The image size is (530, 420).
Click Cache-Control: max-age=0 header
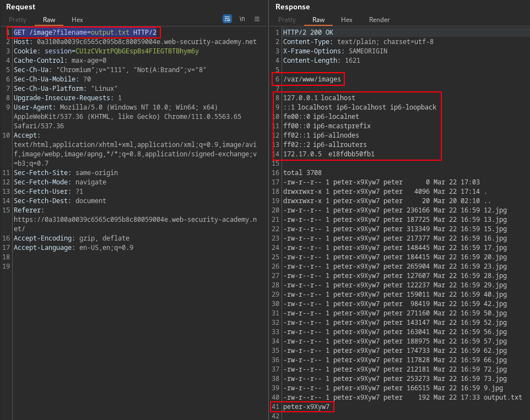tap(60, 61)
